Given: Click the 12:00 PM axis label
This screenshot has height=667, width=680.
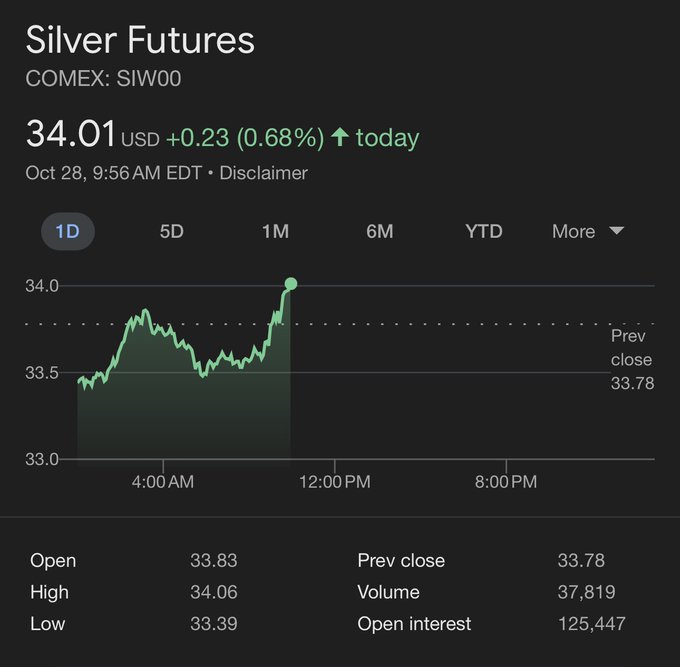Looking at the screenshot, I should pyautogui.click(x=334, y=482).
